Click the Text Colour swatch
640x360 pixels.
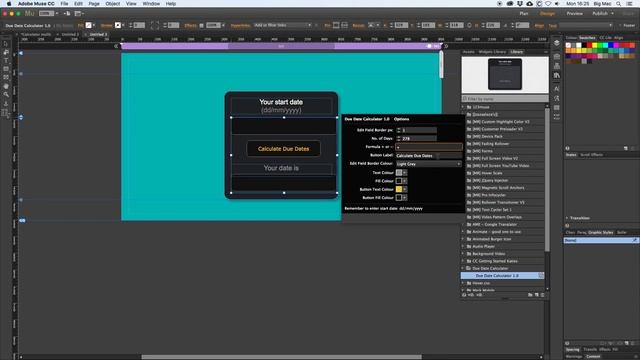399,173
